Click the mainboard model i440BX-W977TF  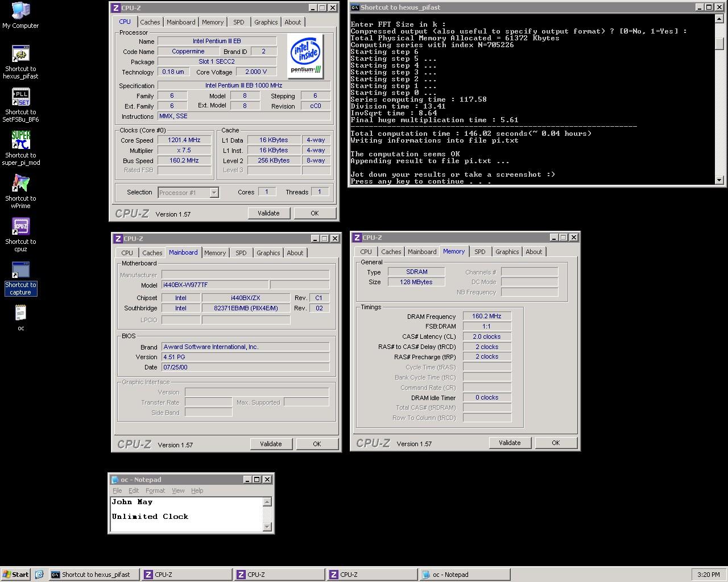pos(215,285)
